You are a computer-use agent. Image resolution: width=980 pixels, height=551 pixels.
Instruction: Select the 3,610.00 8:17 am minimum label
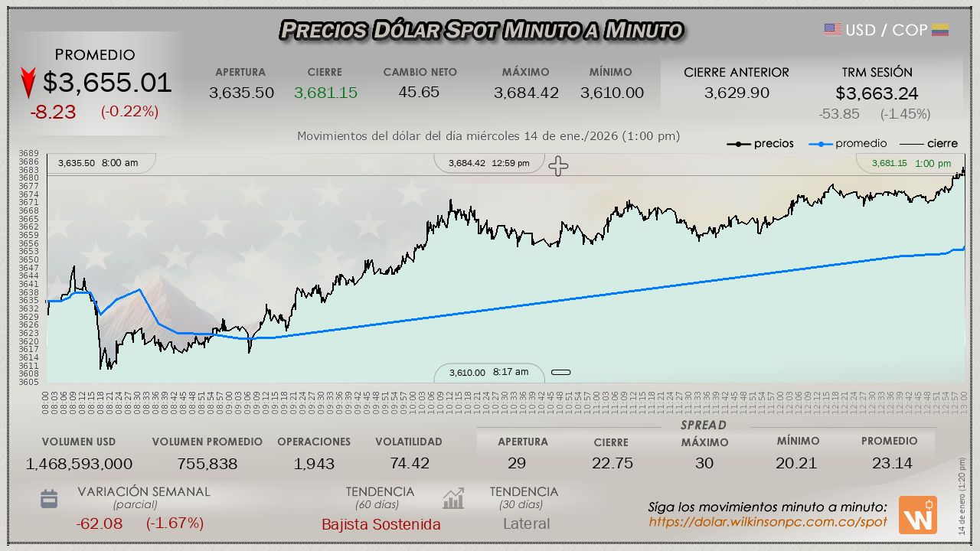(488, 373)
